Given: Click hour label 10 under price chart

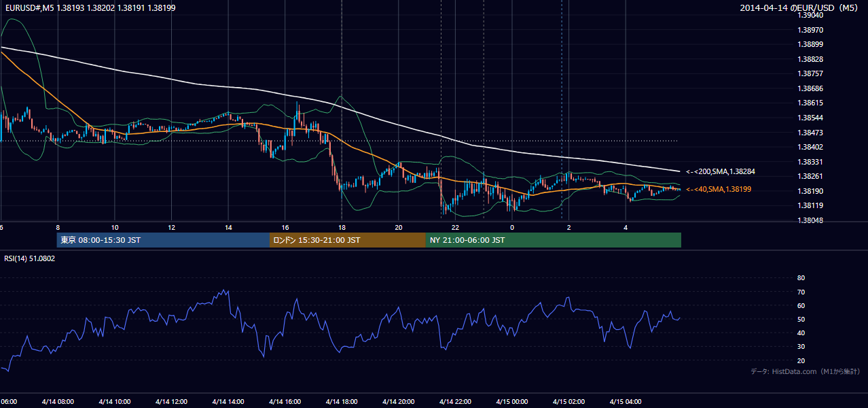Looking at the screenshot, I should (114, 227).
